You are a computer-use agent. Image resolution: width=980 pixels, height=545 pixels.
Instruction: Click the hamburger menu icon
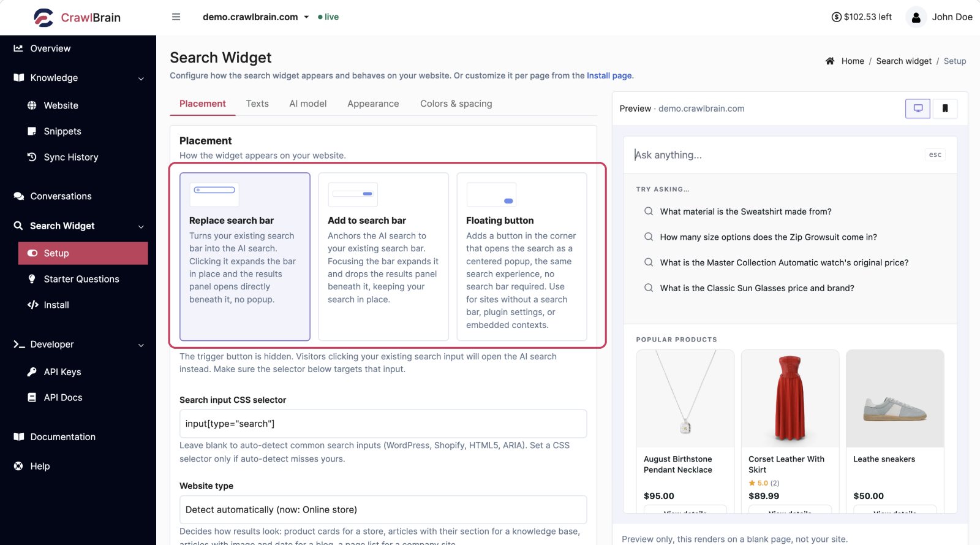point(176,17)
